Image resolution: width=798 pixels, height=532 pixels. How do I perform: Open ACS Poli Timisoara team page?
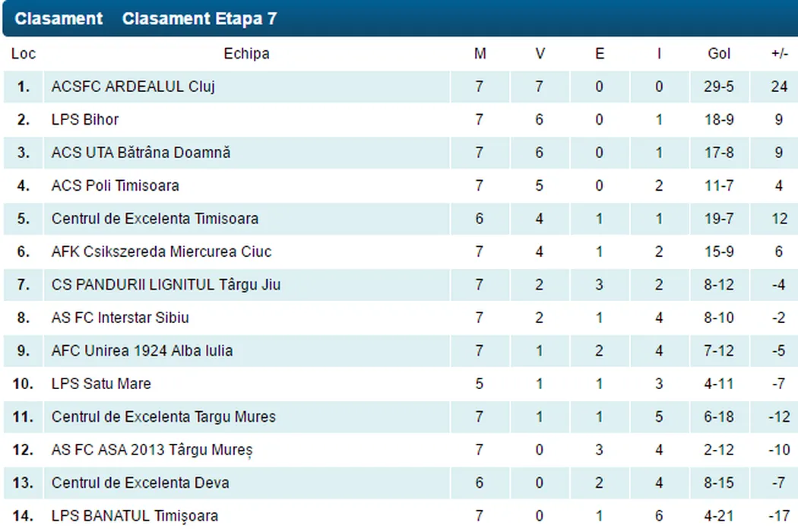click(116, 185)
